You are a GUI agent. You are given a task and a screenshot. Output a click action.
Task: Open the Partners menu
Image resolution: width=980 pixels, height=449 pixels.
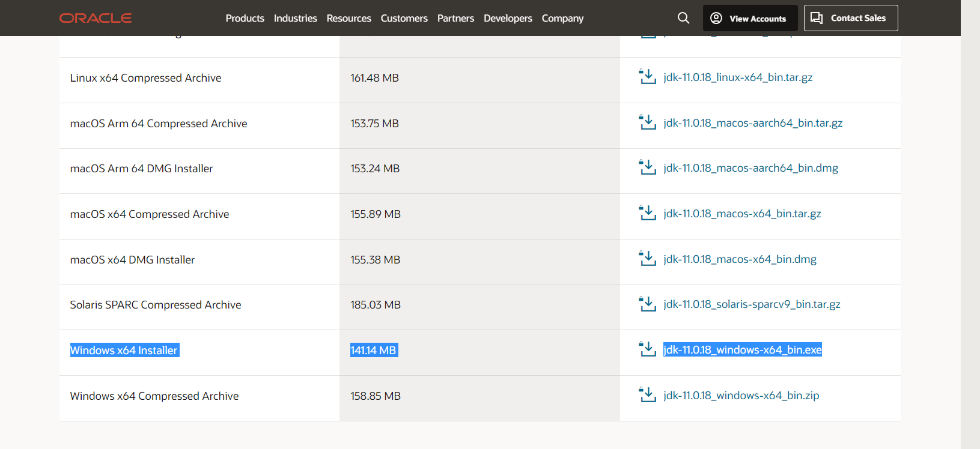(455, 18)
